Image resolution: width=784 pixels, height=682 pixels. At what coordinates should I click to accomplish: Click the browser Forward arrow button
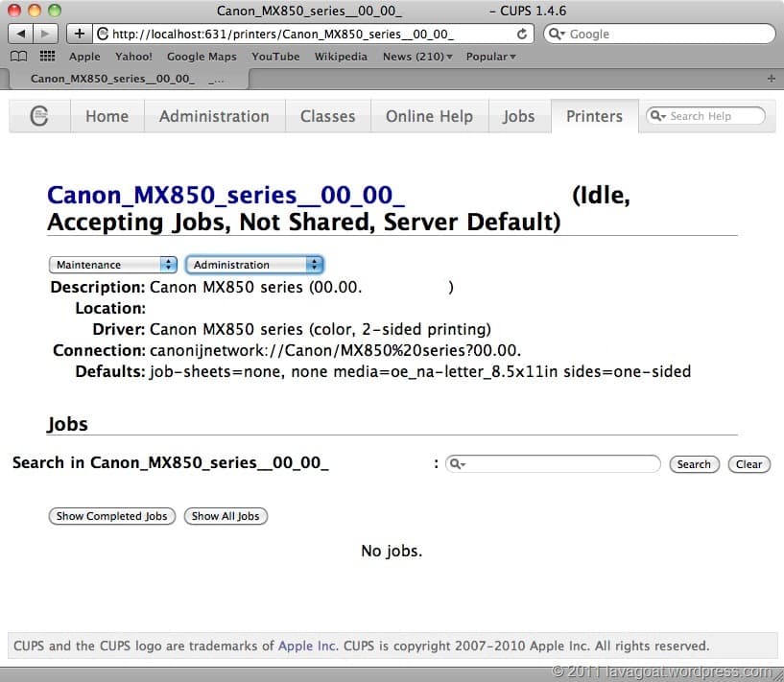45,34
